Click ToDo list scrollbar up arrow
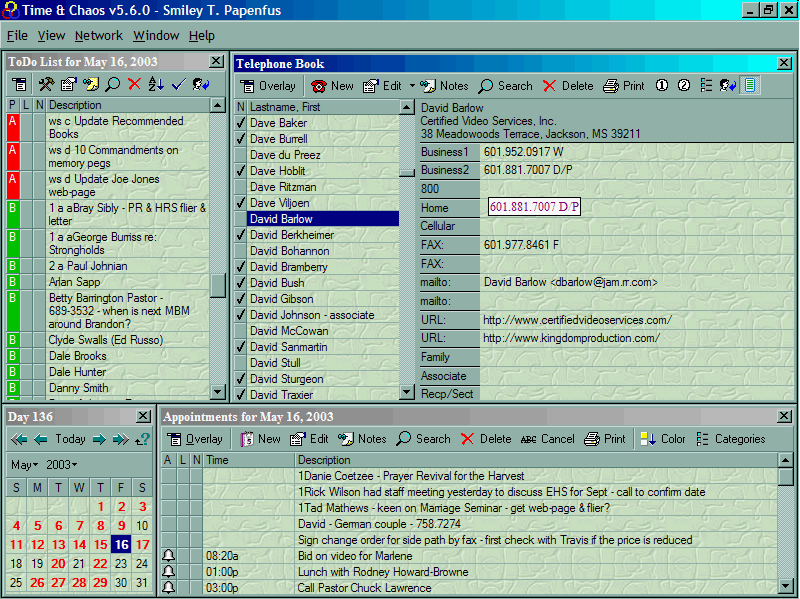Image resolution: width=800 pixels, height=599 pixels. pos(218,105)
